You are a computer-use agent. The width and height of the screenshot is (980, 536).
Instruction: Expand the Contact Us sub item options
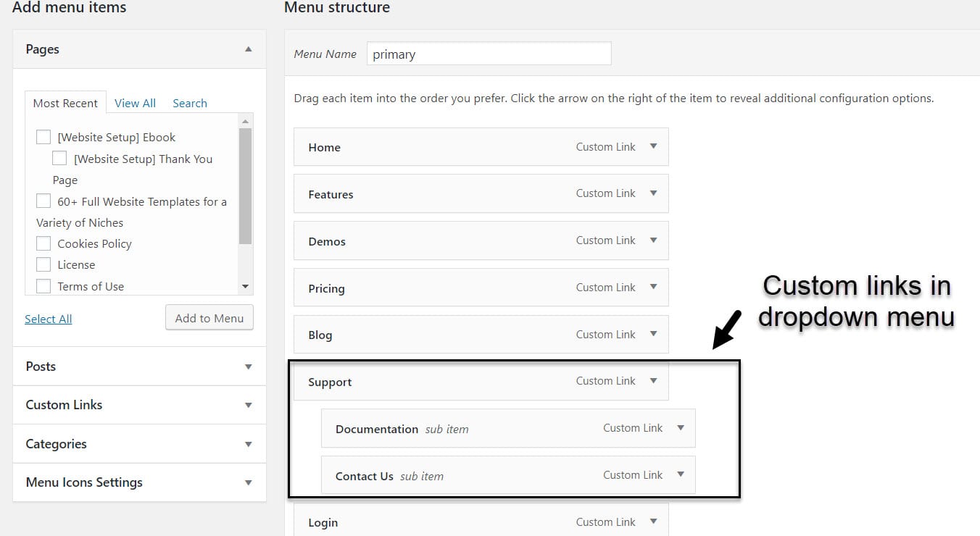click(x=681, y=475)
